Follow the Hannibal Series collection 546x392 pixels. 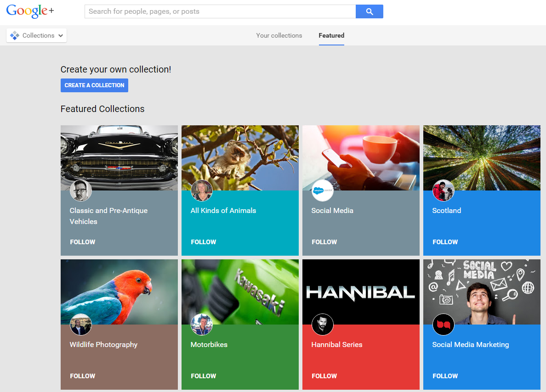click(324, 376)
